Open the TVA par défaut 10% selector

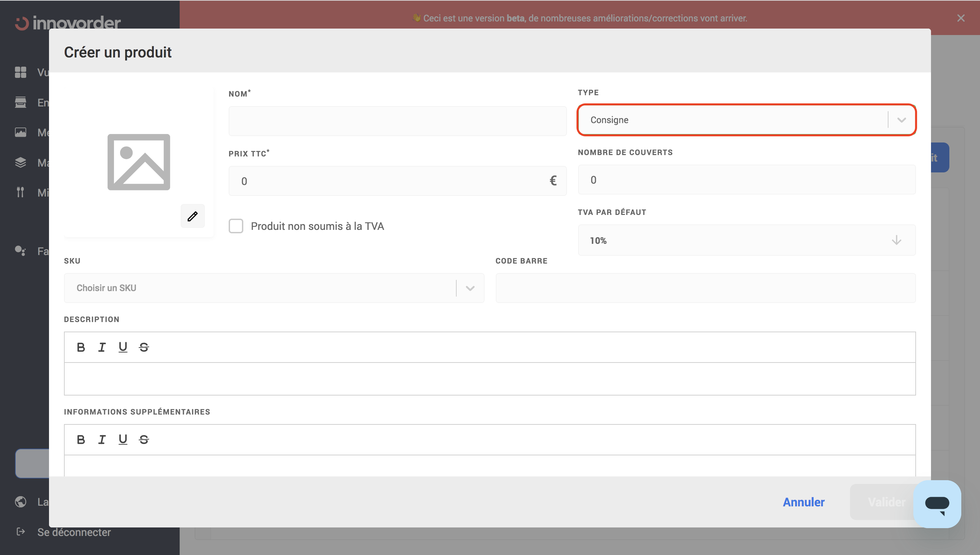pos(746,240)
